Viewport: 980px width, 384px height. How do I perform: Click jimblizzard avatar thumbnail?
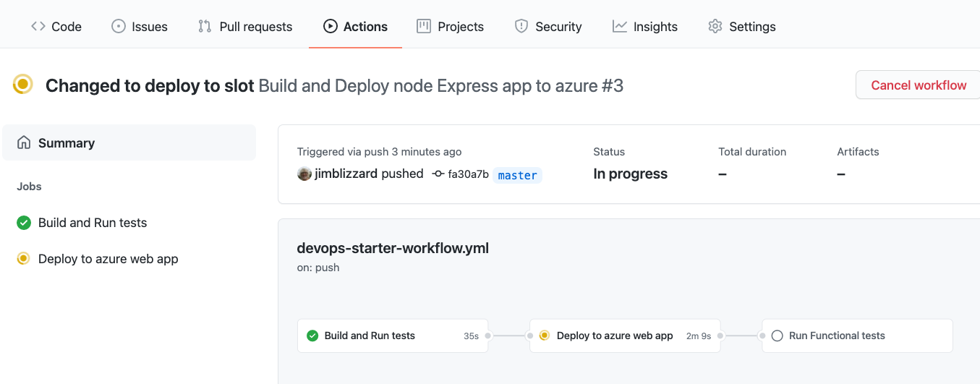pyautogui.click(x=304, y=174)
